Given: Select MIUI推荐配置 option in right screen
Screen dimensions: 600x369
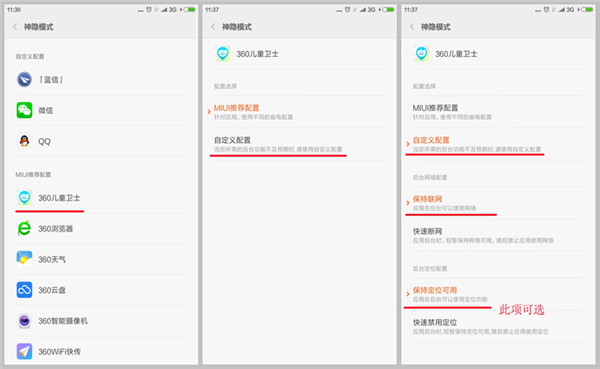Looking at the screenshot, I should coord(497,112).
